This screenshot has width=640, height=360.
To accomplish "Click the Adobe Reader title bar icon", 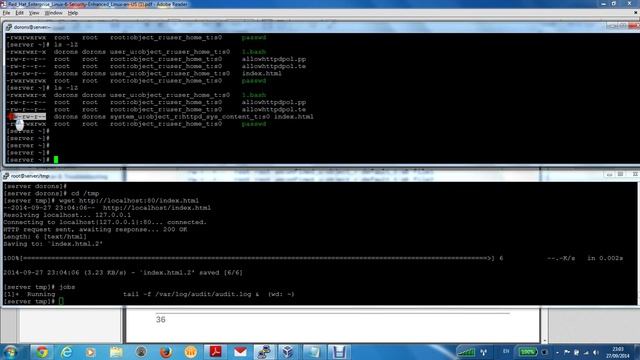I will point(4,4).
